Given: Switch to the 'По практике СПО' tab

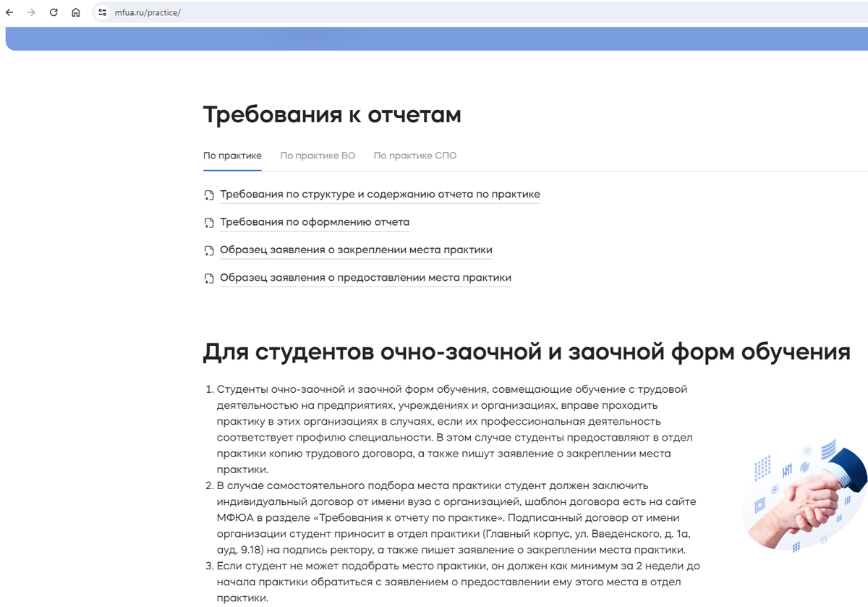Looking at the screenshot, I should [415, 156].
